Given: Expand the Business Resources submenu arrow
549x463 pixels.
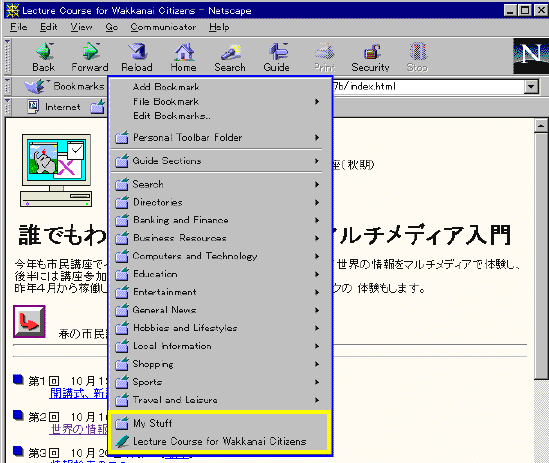Looking at the screenshot, I should click(x=317, y=238).
